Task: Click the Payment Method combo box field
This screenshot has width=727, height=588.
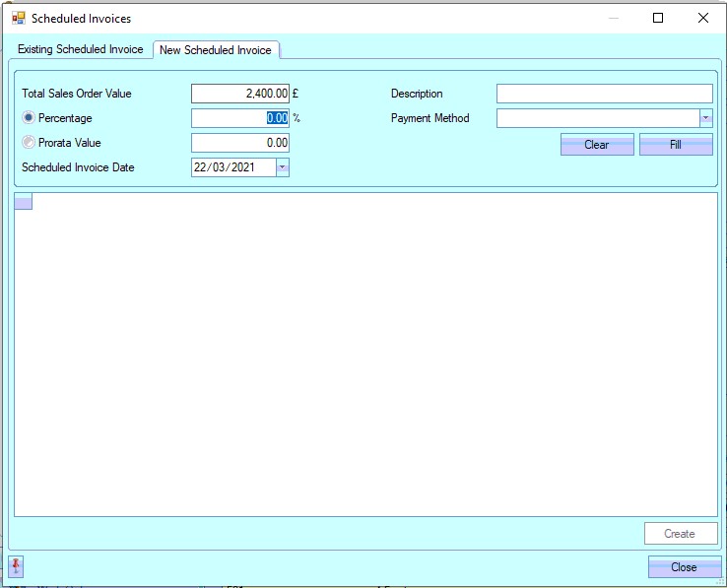Action: pyautogui.click(x=597, y=118)
